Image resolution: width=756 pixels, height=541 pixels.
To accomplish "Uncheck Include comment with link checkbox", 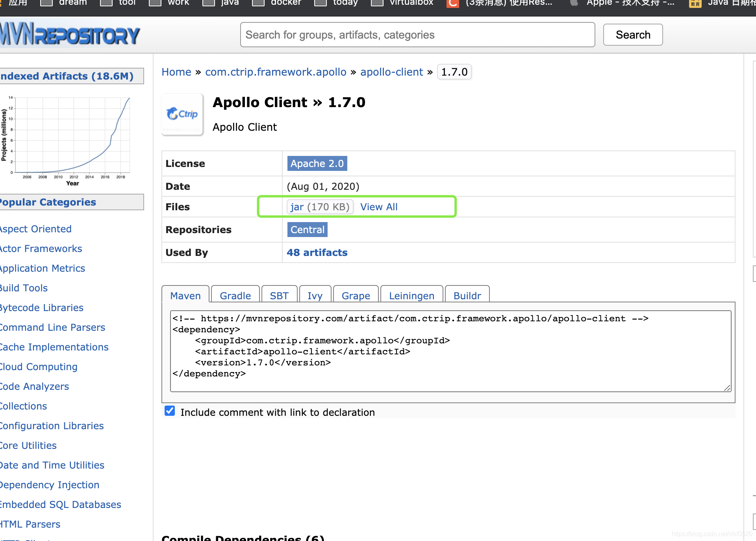I will (170, 411).
